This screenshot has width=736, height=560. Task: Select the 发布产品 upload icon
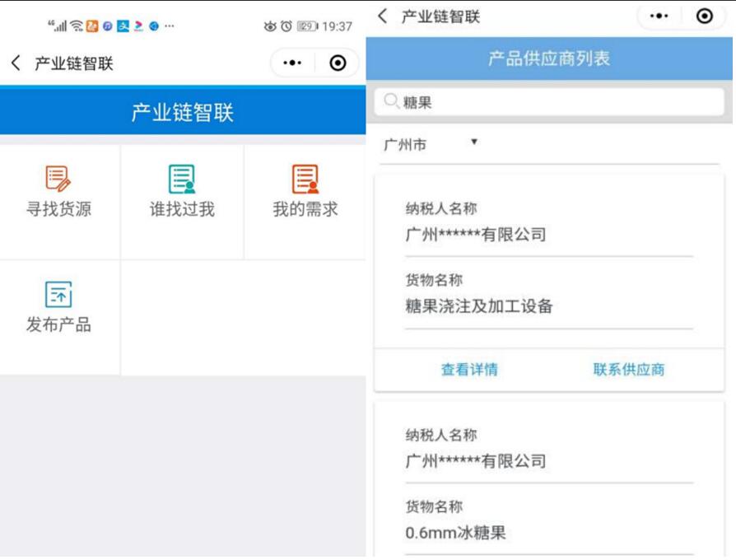pyautogui.click(x=58, y=295)
